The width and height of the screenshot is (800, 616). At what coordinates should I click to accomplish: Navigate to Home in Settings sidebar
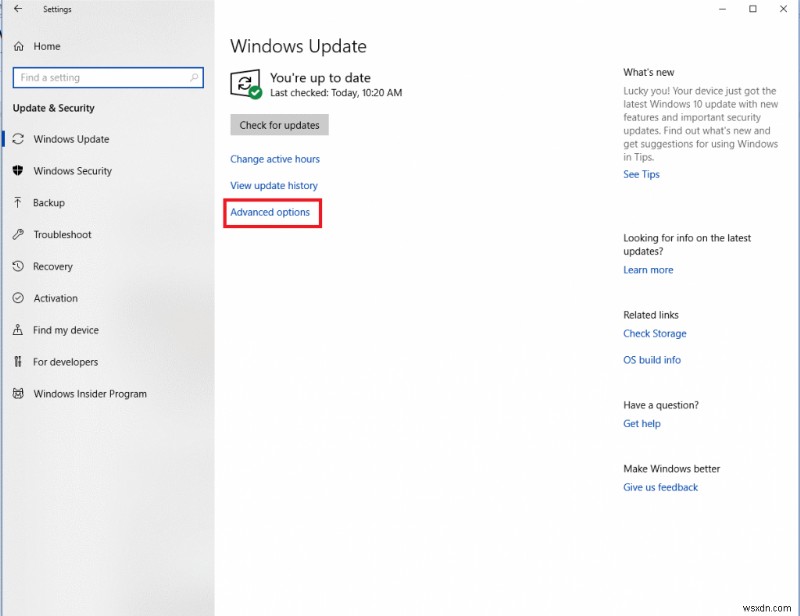coord(45,46)
